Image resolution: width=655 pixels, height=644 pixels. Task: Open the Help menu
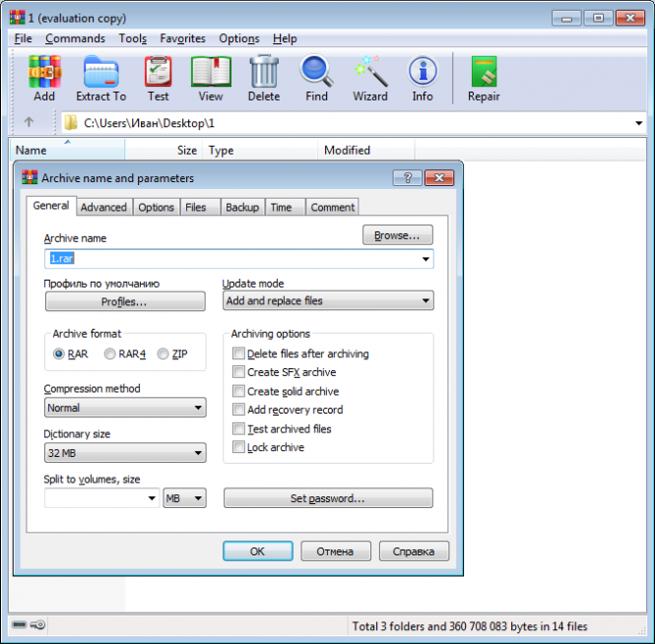coord(285,38)
